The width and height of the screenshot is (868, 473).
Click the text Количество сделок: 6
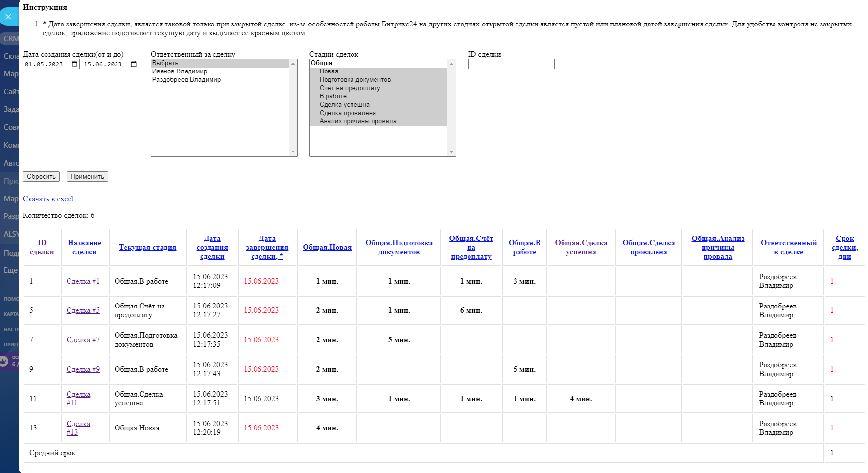click(x=59, y=215)
